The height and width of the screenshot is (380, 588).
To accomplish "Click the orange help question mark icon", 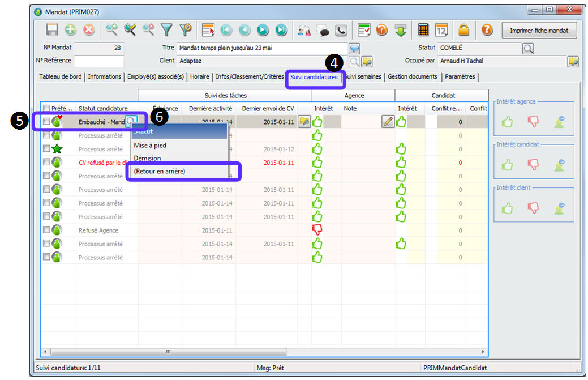I will coord(487,30).
